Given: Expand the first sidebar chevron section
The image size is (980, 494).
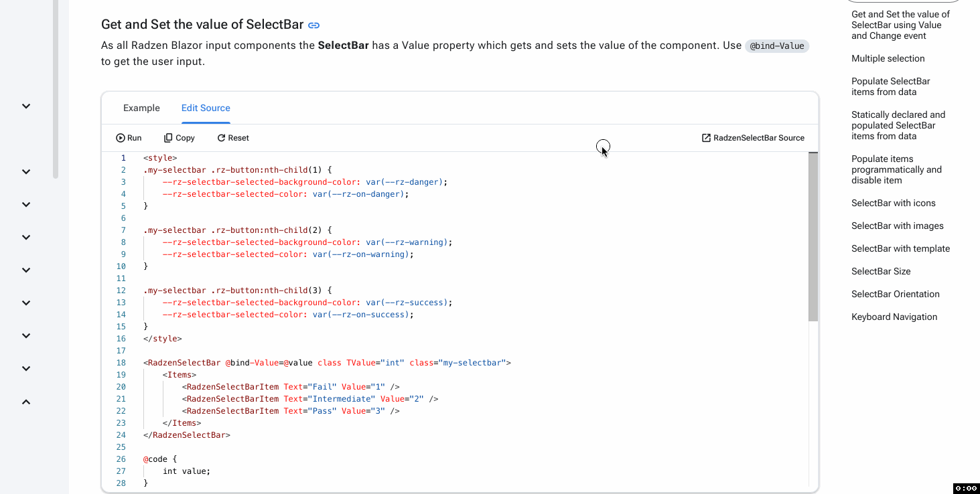Looking at the screenshot, I should pos(26,106).
